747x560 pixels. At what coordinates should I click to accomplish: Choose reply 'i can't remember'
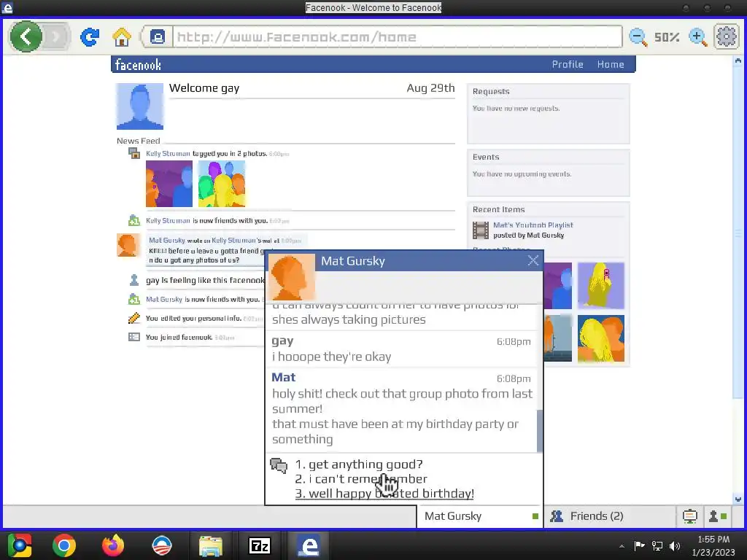[x=361, y=478]
